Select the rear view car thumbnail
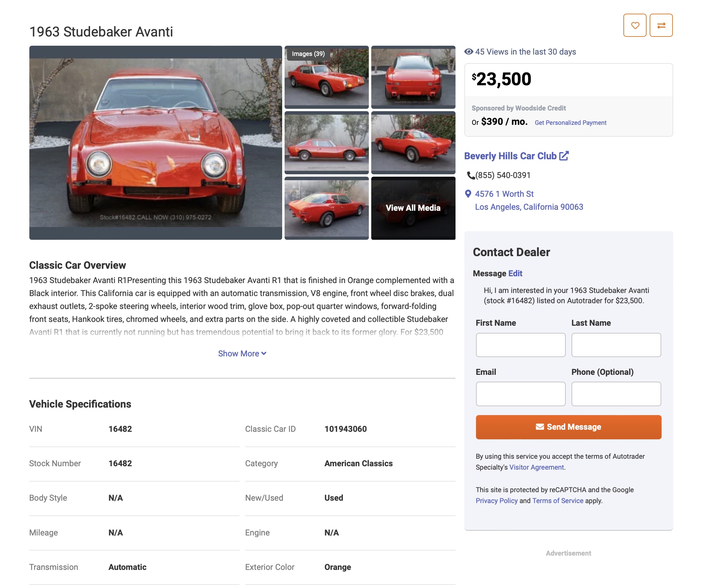 [x=413, y=77]
